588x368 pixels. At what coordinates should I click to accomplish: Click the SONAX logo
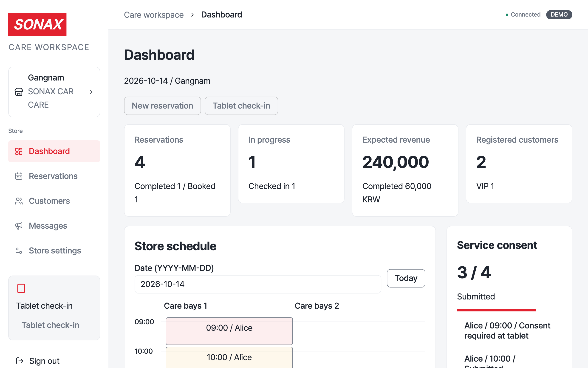[x=37, y=24]
